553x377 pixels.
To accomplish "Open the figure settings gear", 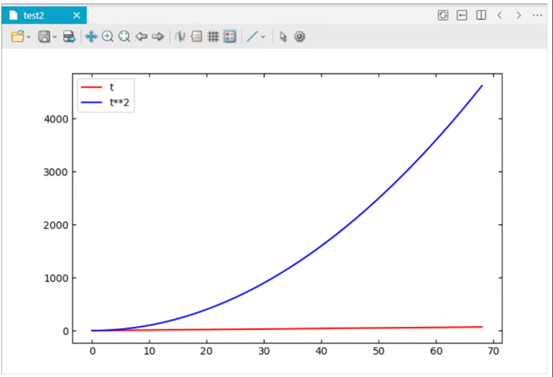I will pyautogui.click(x=299, y=36).
